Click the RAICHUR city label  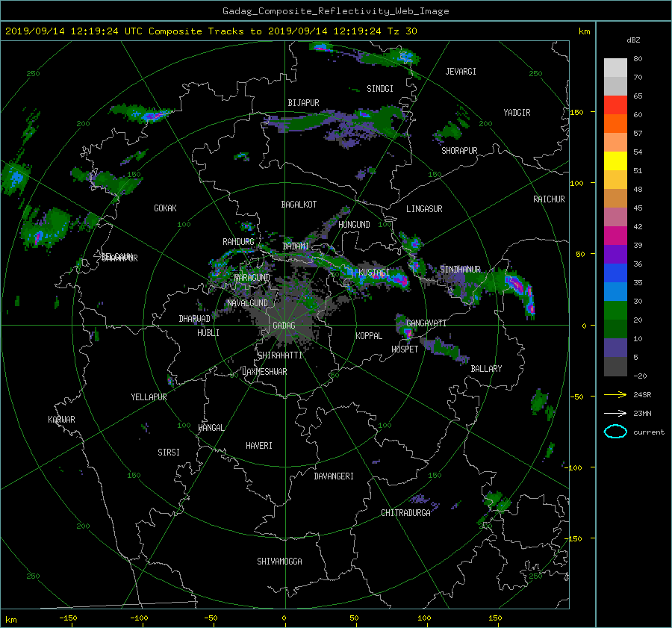click(x=549, y=199)
